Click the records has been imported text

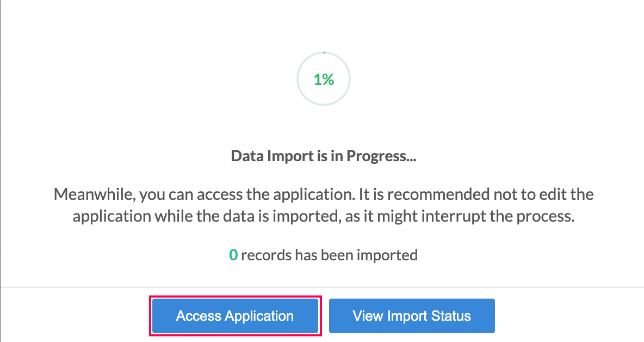pyautogui.click(x=330, y=255)
